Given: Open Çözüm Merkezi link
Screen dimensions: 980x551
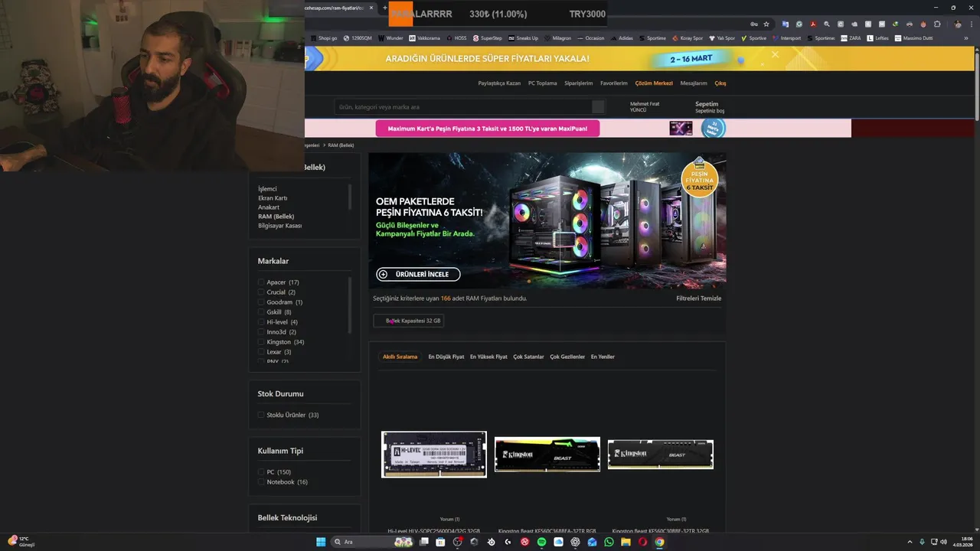Looking at the screenshot, I should [654, 83].
